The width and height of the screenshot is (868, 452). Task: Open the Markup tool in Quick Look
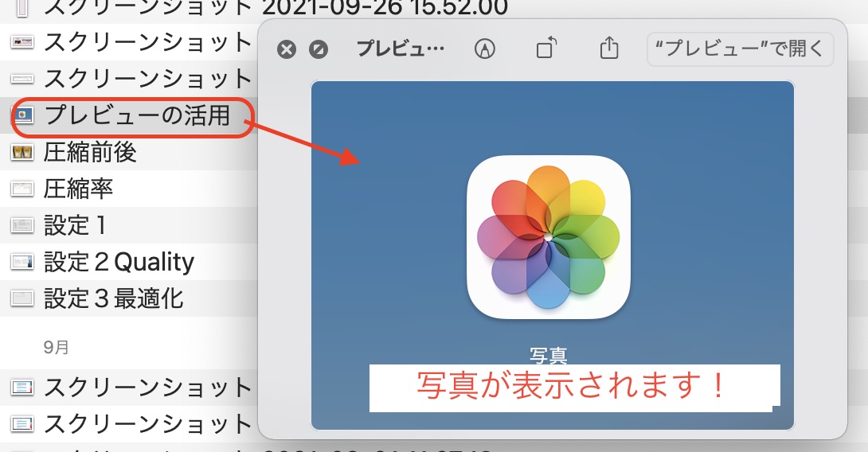(484, 49)
